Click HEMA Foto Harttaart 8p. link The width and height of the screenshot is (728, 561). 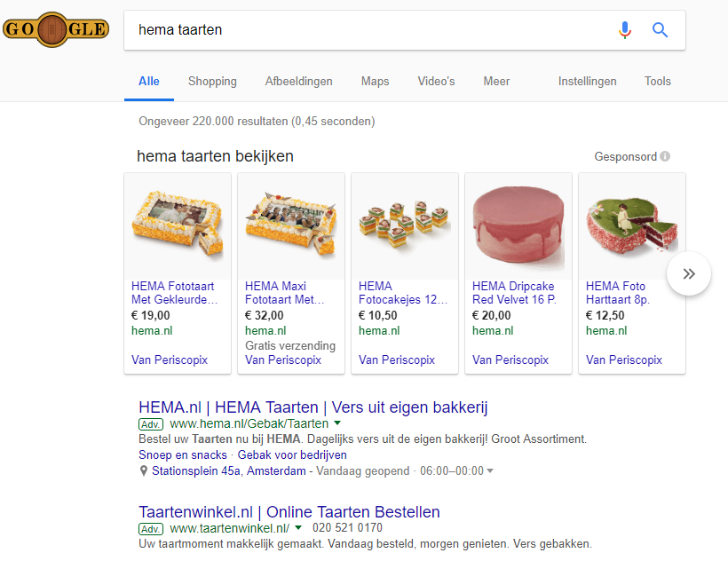click(x=618, y=293)
